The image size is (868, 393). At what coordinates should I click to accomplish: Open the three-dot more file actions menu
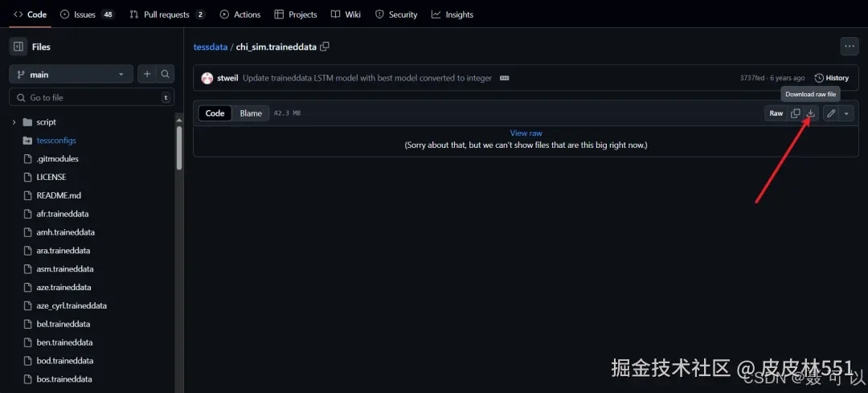coord(850,47)
